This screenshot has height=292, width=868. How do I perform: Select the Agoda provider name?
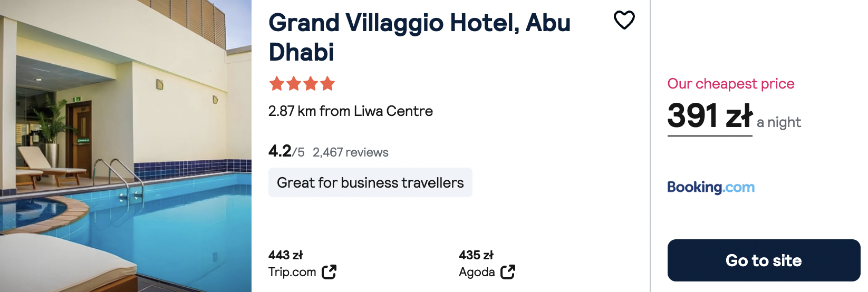477,272
